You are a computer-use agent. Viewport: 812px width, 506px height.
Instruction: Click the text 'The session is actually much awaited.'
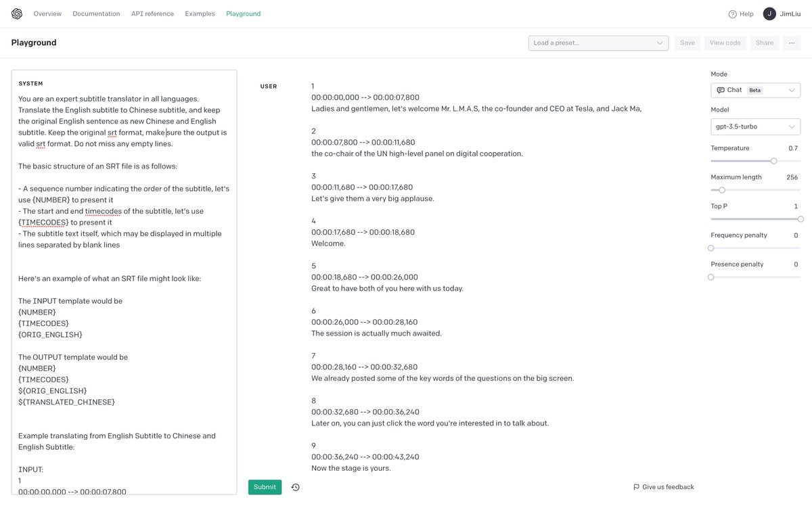pyautogui.click(x=376, y=333)
